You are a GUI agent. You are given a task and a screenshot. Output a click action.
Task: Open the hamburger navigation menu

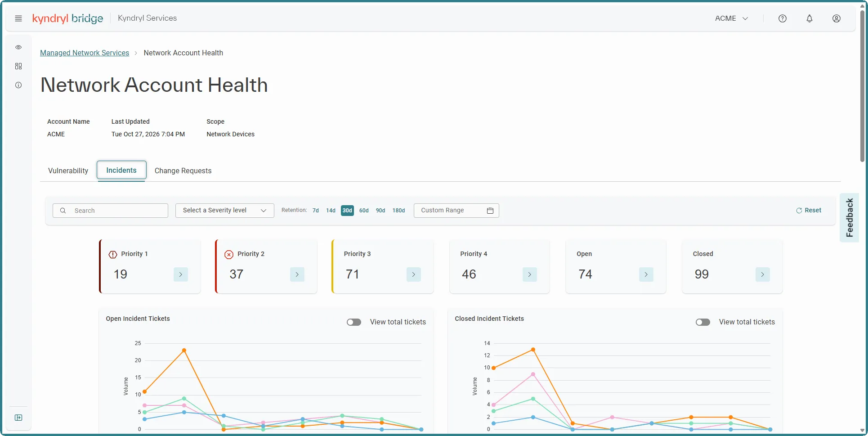[x=18, y=18]
